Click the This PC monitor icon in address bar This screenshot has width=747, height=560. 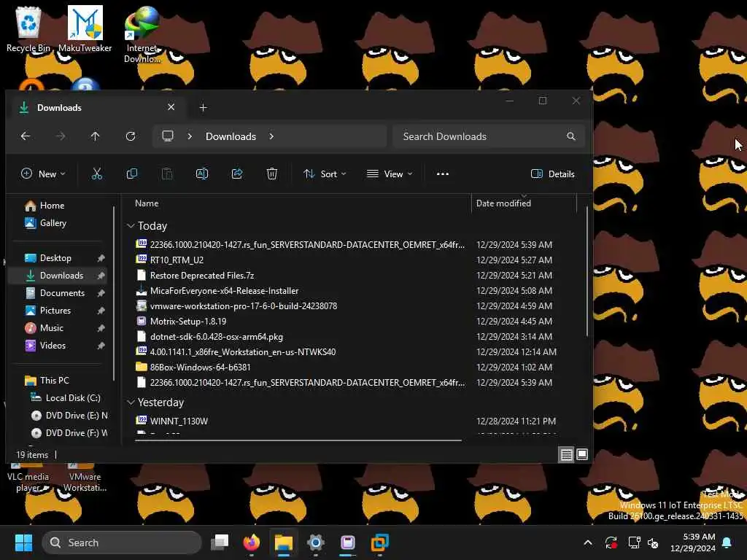pos(168,136)
